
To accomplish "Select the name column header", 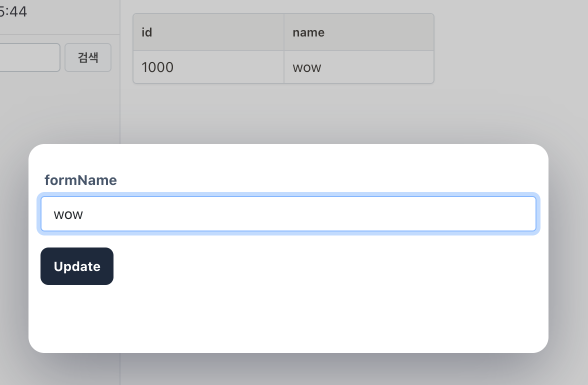I will [358, 32].
